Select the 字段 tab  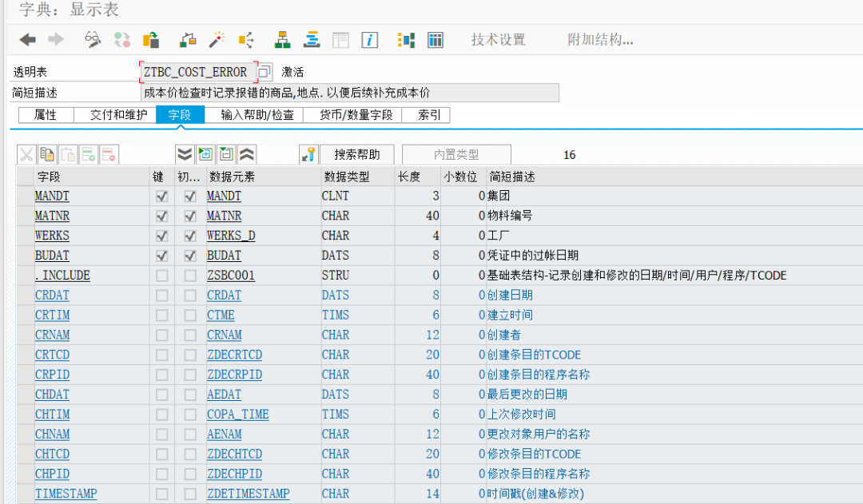click(180, 114)
